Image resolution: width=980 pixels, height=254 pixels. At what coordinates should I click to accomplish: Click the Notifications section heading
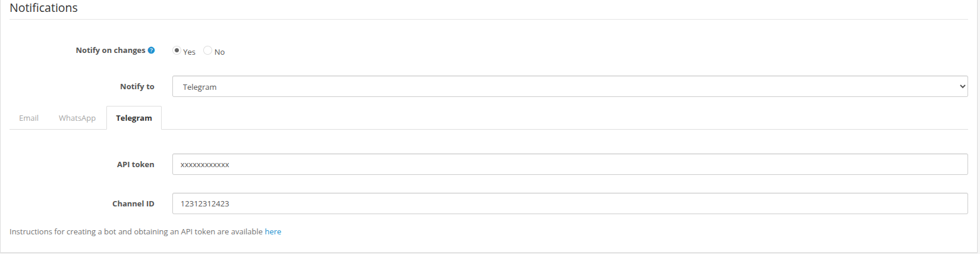click(44, 8)
